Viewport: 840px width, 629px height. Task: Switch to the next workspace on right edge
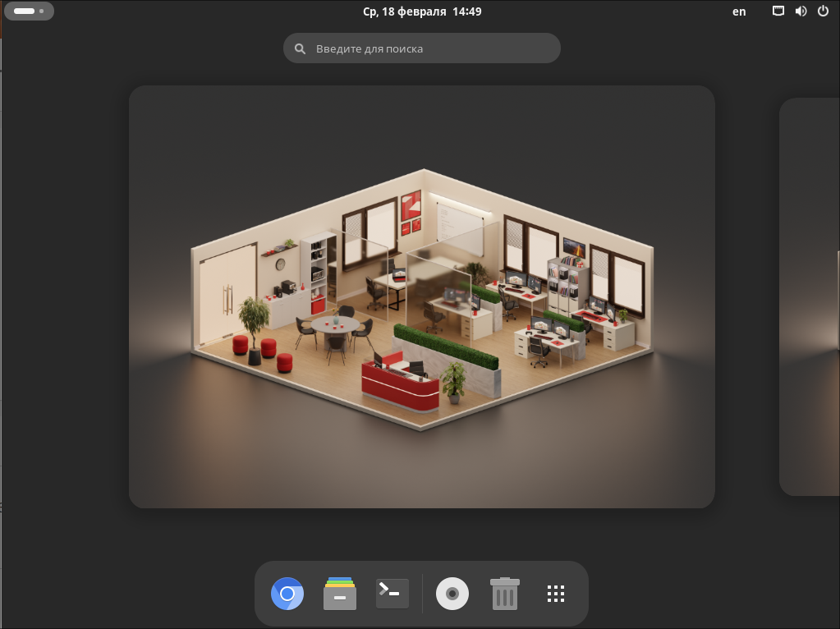coord(809,296)
